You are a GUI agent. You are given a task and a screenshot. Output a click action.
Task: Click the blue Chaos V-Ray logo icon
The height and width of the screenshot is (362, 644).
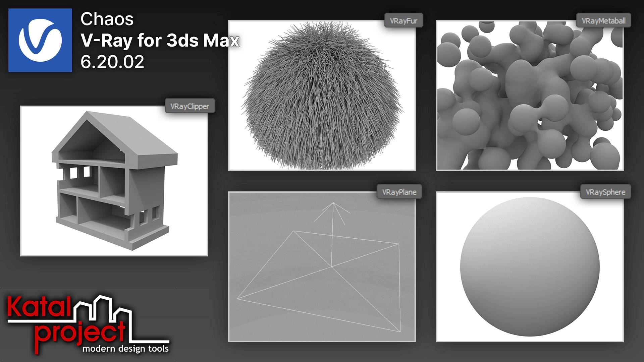[40, 41]
